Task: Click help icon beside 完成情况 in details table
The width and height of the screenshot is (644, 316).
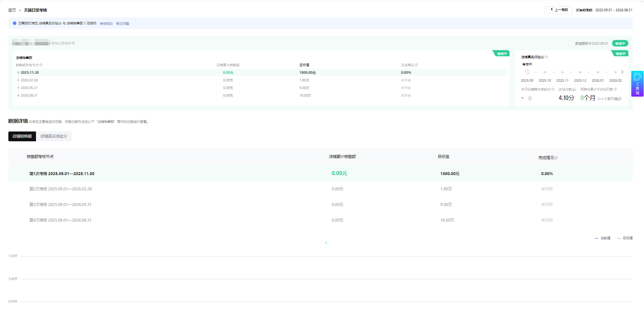Action: click(556, 158)
